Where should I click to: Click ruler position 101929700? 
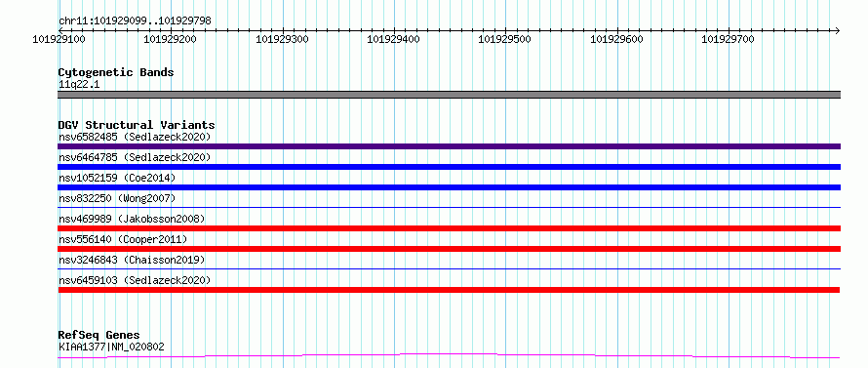(x=728, y=39)
